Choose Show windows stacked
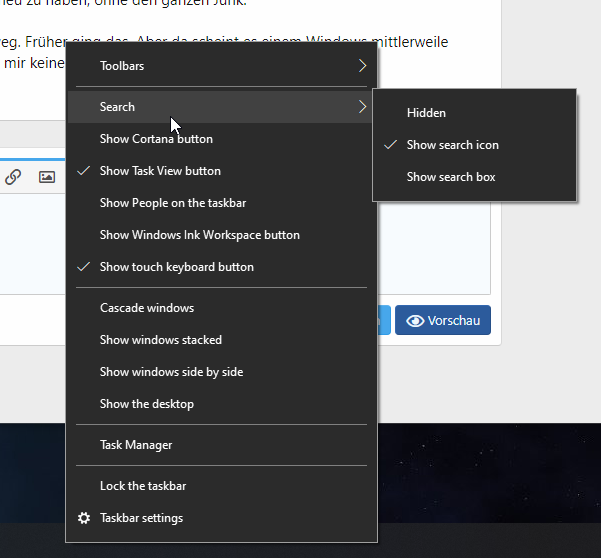This screenshot has width=601, height=558. point(221,340)
